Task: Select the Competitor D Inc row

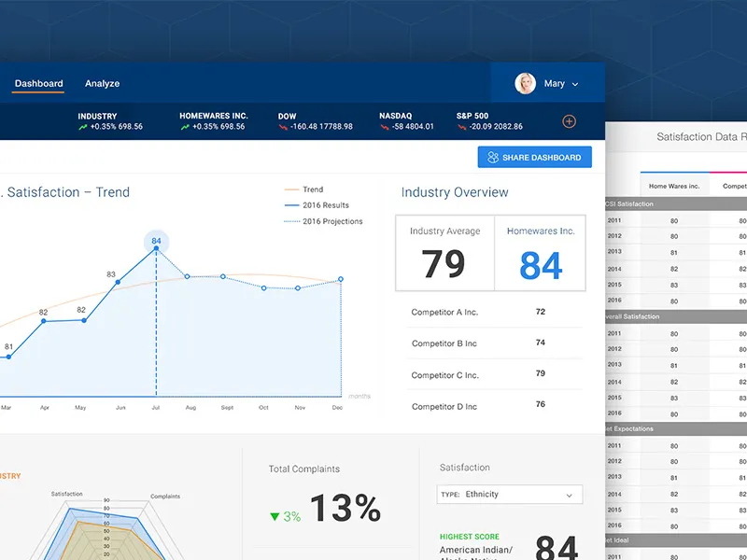Action: pos(495,406)
